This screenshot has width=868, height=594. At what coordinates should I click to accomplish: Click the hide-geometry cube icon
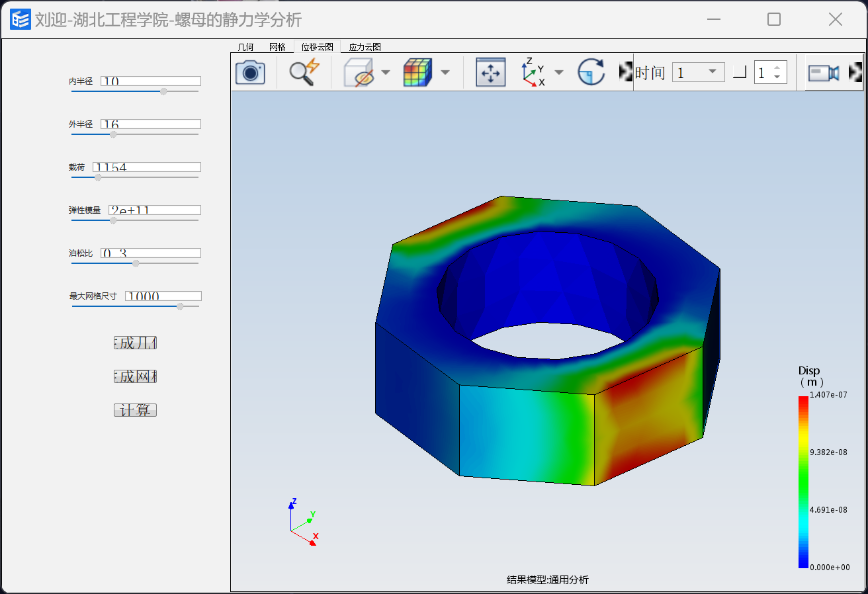coord(360,72)
